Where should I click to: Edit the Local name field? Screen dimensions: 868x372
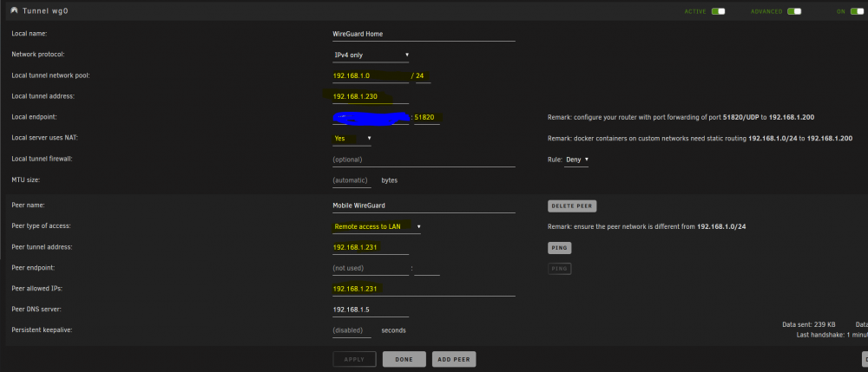coord(424,34)
